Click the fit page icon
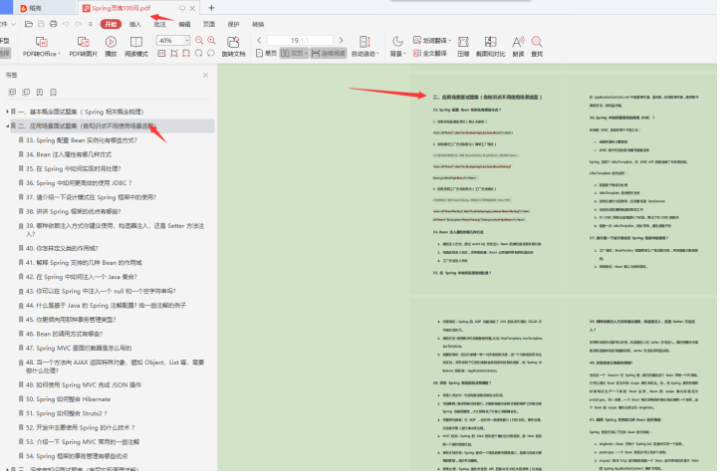Viewport: 720px width, 472px height. coord(174,53)
